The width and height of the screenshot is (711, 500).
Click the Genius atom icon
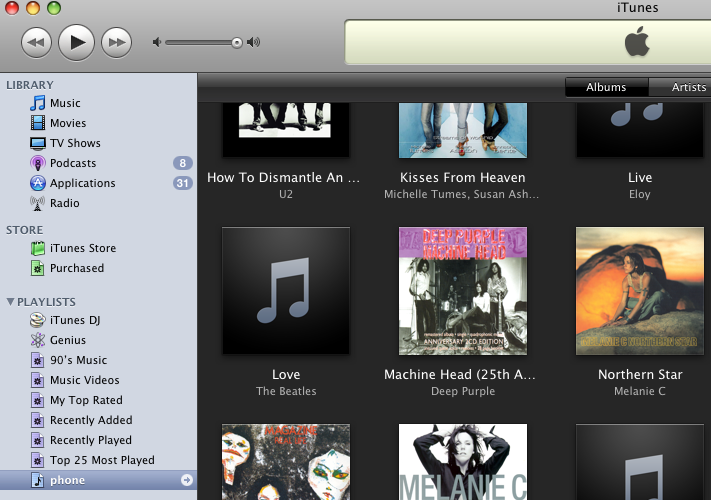(38, 340)
